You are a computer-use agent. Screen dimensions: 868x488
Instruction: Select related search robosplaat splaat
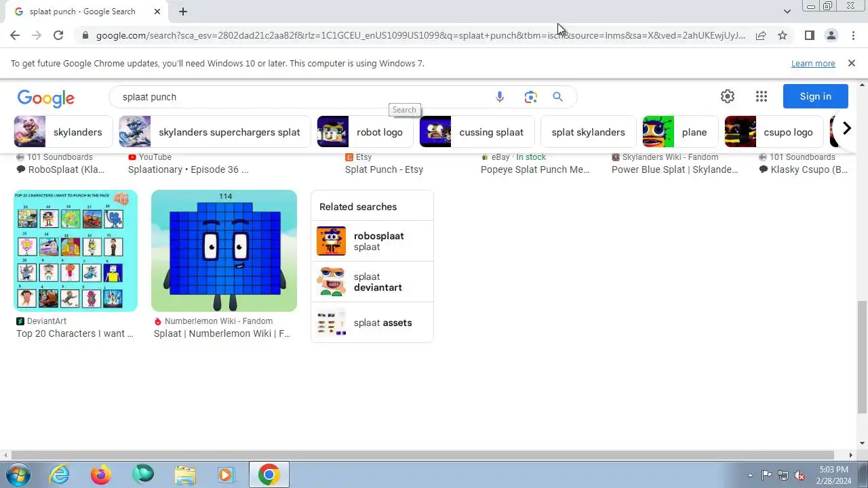[372, 241]
